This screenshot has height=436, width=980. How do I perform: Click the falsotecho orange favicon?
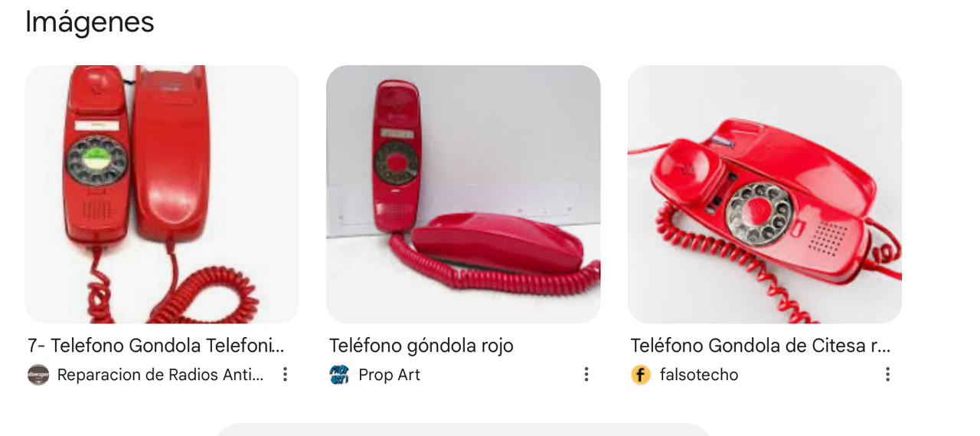[641, 375]
